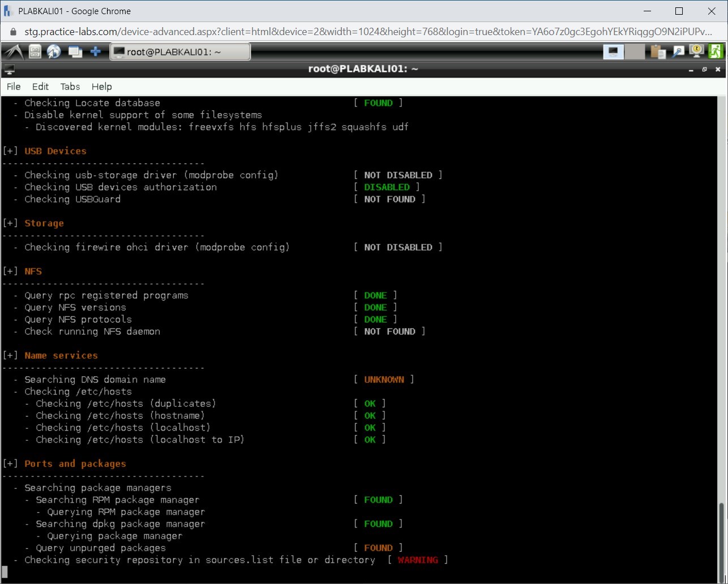Viewport: 728px width, 584px height.
Task: Click the green logout exit icon
Action: pyautogui.click(x=716, y=52)
